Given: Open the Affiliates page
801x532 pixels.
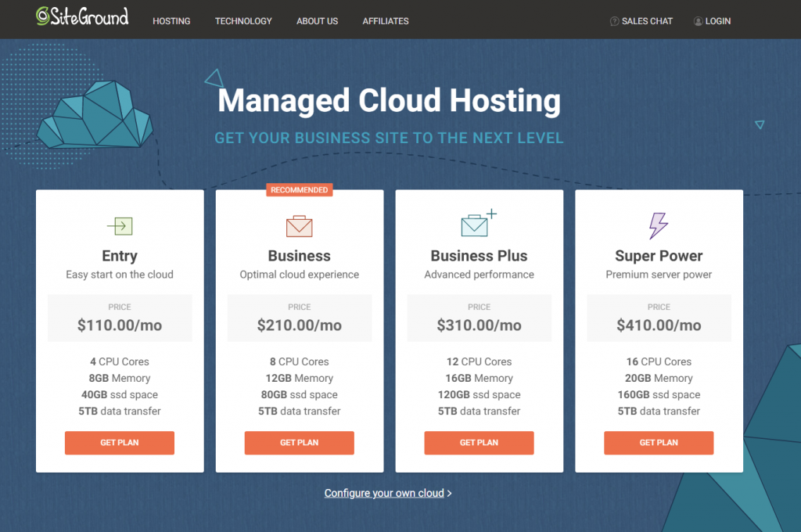Looking at the screenshot, I should (386, 21).
